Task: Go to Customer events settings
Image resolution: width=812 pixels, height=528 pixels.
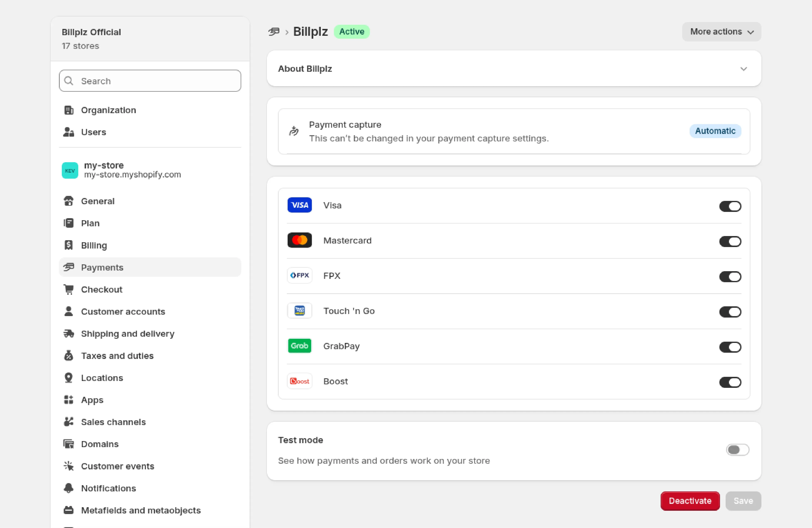Action: 150,466
